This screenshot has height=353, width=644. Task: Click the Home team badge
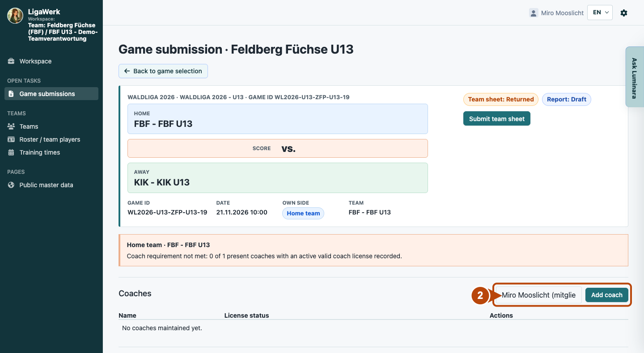pyautogui.click(x=303, y=213)
